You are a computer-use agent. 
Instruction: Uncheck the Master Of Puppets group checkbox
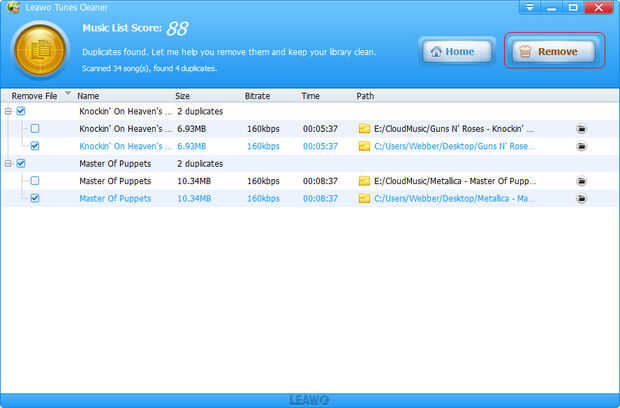click(21, 163)
